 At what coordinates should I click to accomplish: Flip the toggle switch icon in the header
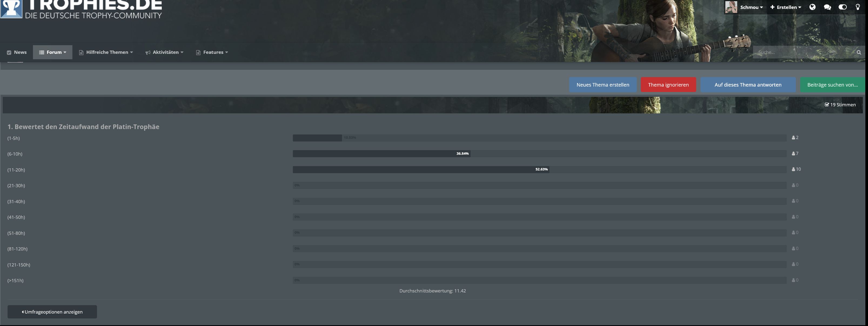point(842,7)
